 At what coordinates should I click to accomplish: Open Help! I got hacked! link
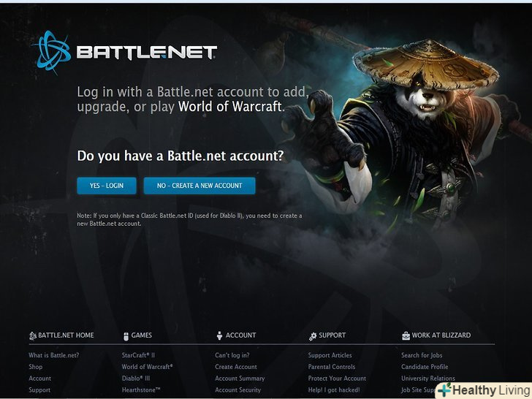(334, 389)
